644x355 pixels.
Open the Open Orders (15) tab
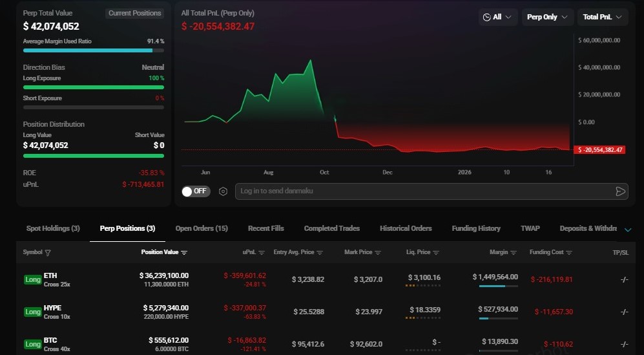tap(202, 228)
